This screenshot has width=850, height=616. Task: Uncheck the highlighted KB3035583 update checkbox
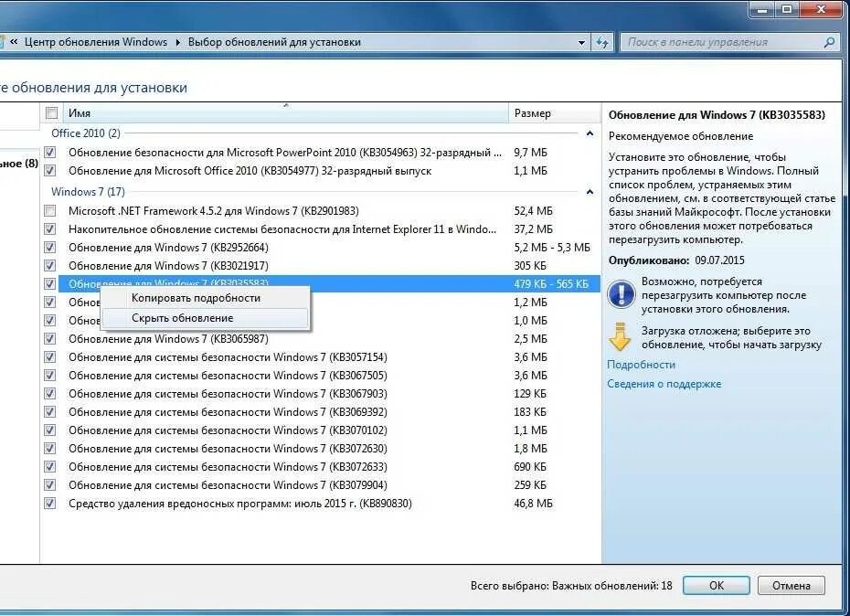point(50,283)
